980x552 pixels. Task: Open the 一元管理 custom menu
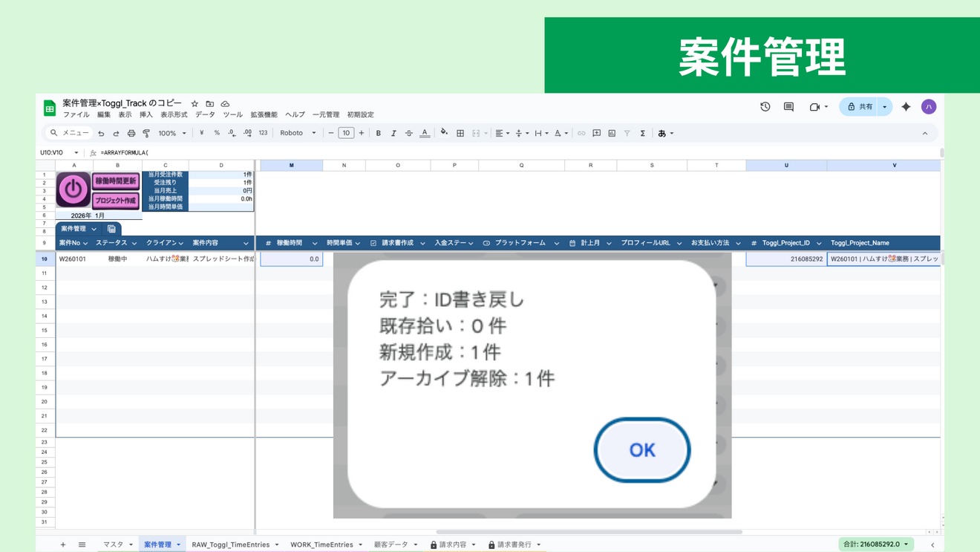pyautogui.click(x=326, y=115)
